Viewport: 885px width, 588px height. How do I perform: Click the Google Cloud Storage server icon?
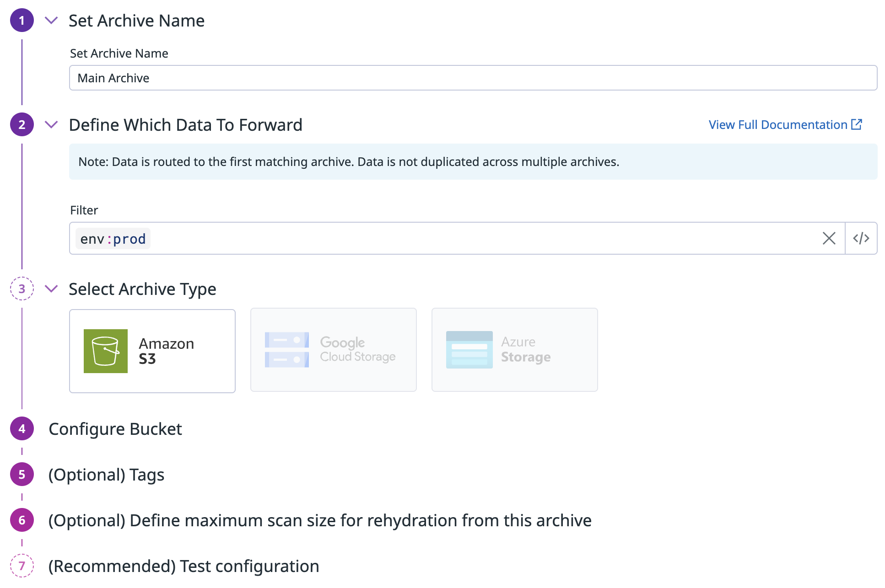(x=286, y=350)
